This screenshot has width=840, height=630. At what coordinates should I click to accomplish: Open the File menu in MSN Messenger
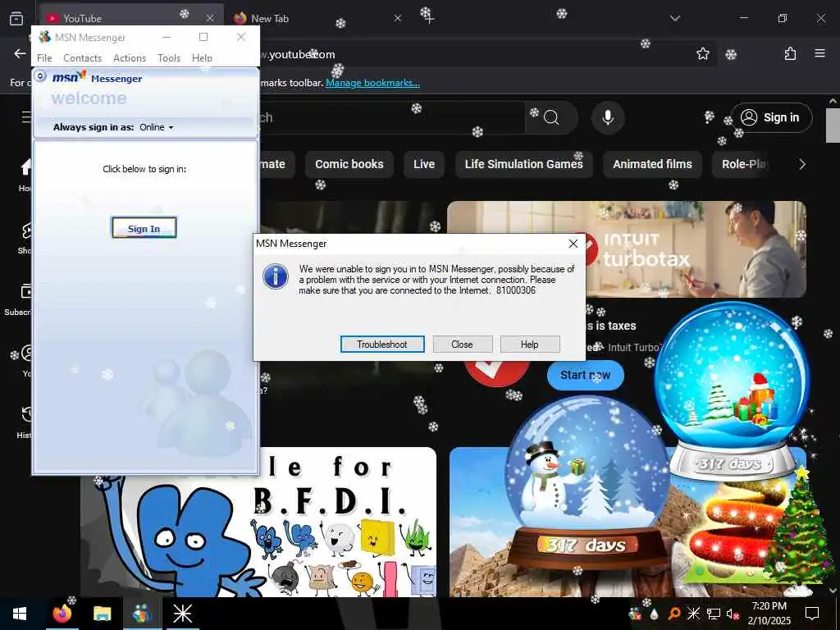pyautogui.click(x=44, y=58)
